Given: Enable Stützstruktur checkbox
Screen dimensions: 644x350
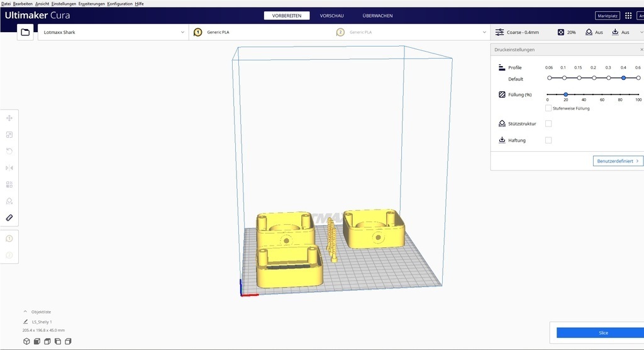Looking at the screenshot, I should [548, 123].
